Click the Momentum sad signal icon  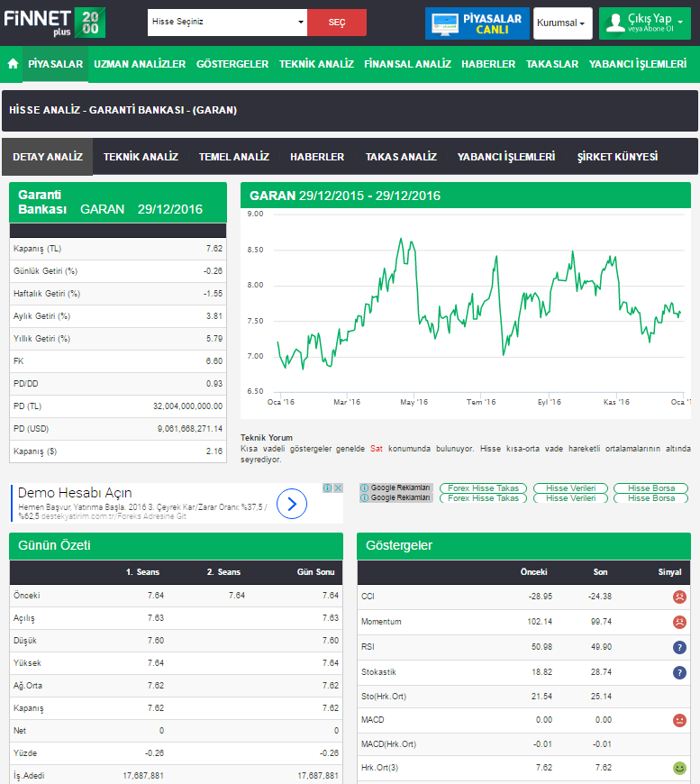click(x=679, y=622)
